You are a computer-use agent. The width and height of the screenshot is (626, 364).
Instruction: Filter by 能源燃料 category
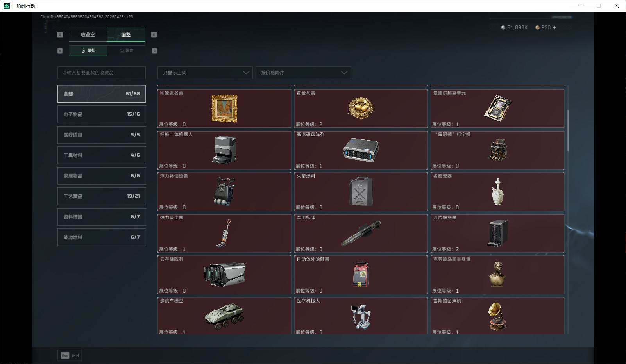click(x=102, y=237)
